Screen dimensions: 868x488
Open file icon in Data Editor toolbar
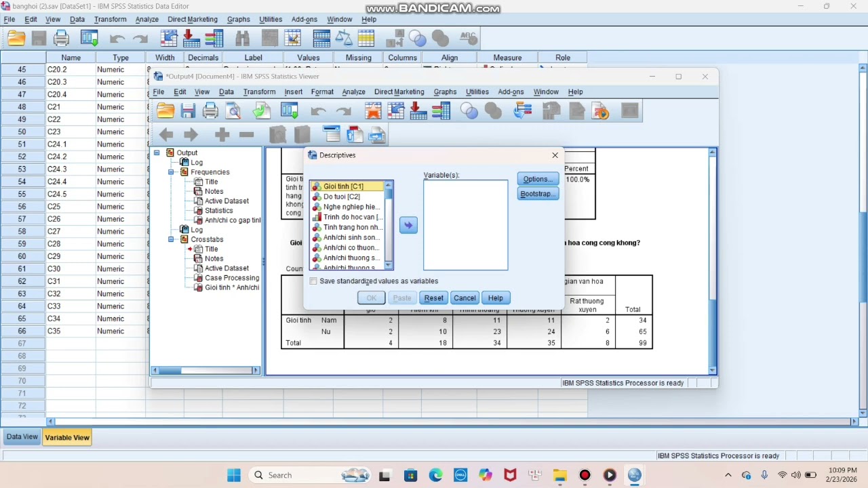coord(16,39)
